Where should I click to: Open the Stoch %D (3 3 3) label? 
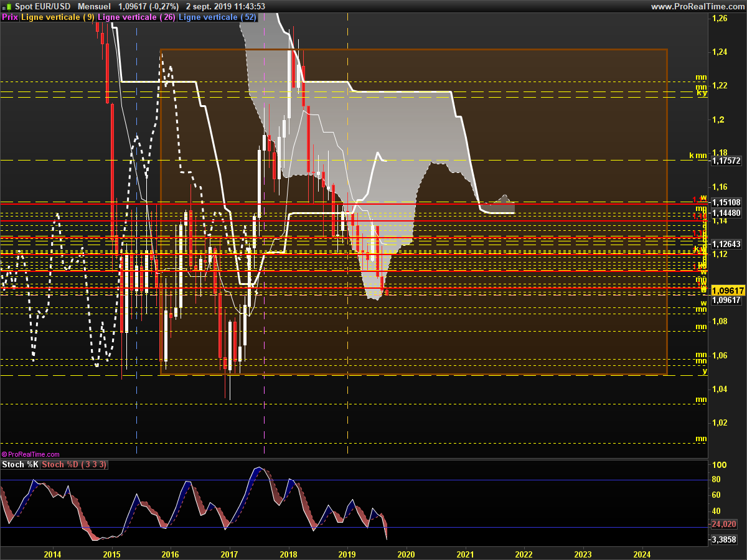click(75, 465)
